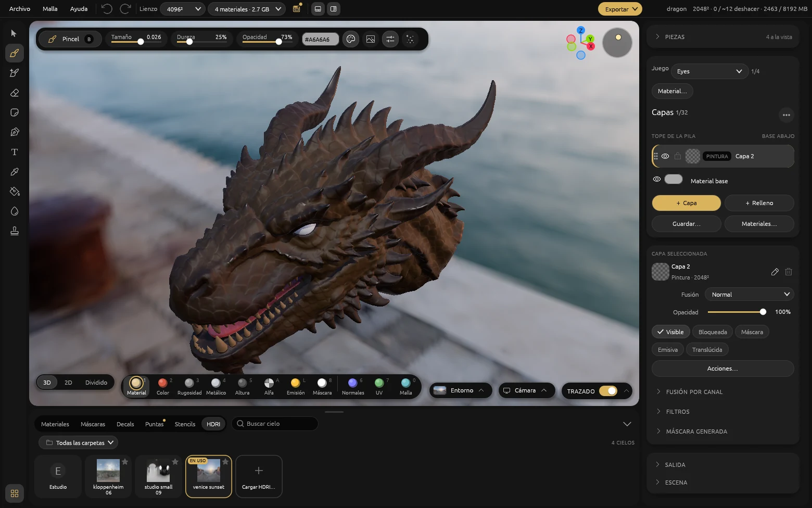This screenshot has height=508, width=812.
Task: Select the arrow selection tool
Action: tap(14, 33)
